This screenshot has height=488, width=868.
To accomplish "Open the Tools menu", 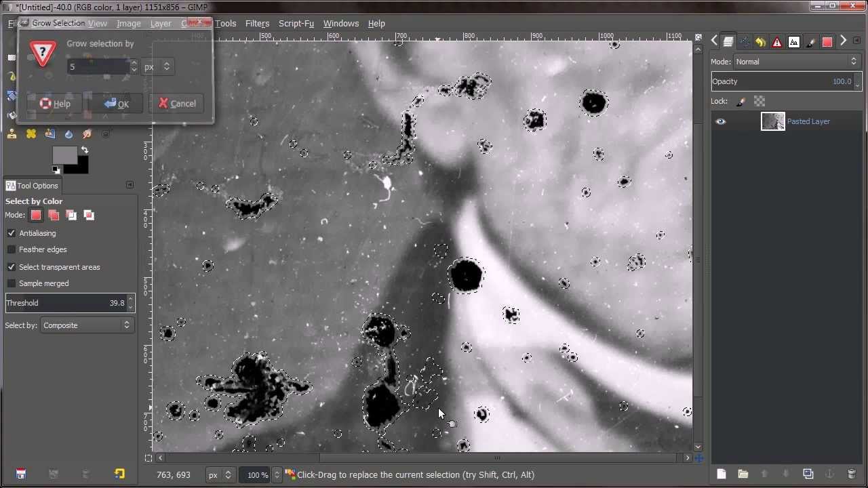I will [226, 23].
